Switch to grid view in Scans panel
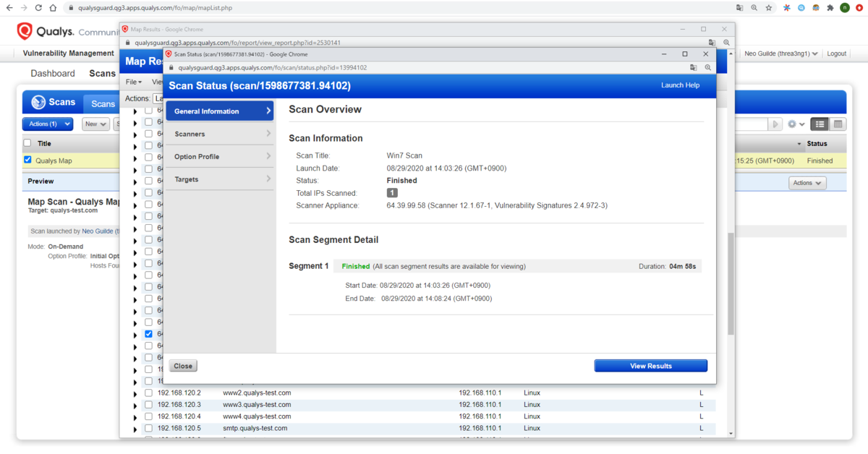This screenshot has height=454, width=868. pyautogui.click(x=838, y=124)
